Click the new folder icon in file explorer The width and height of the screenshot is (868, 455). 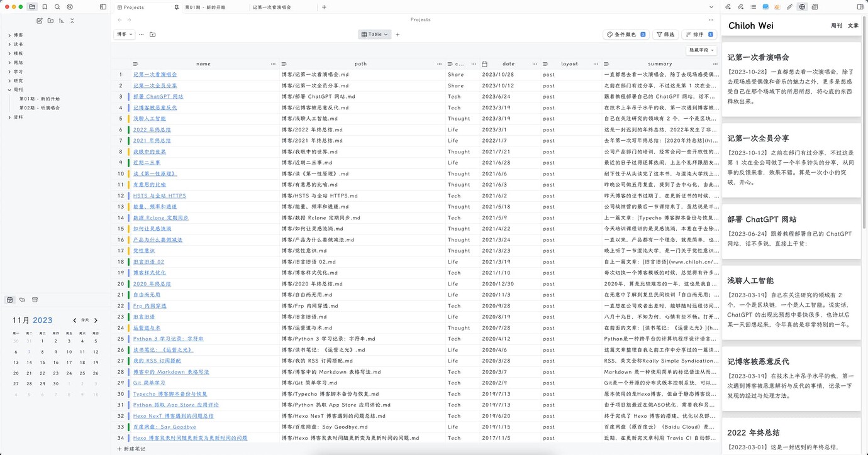[50, 21]
